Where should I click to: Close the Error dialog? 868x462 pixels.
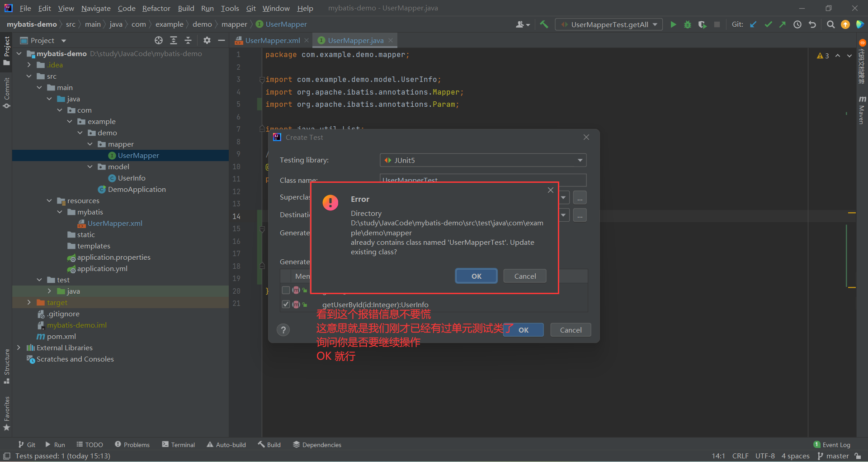550,190
